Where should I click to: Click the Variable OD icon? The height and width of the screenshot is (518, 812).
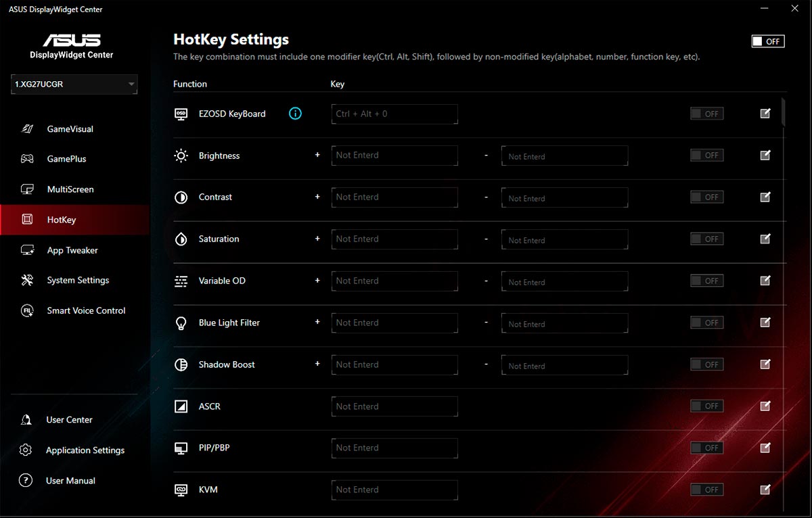coord(181,281)
